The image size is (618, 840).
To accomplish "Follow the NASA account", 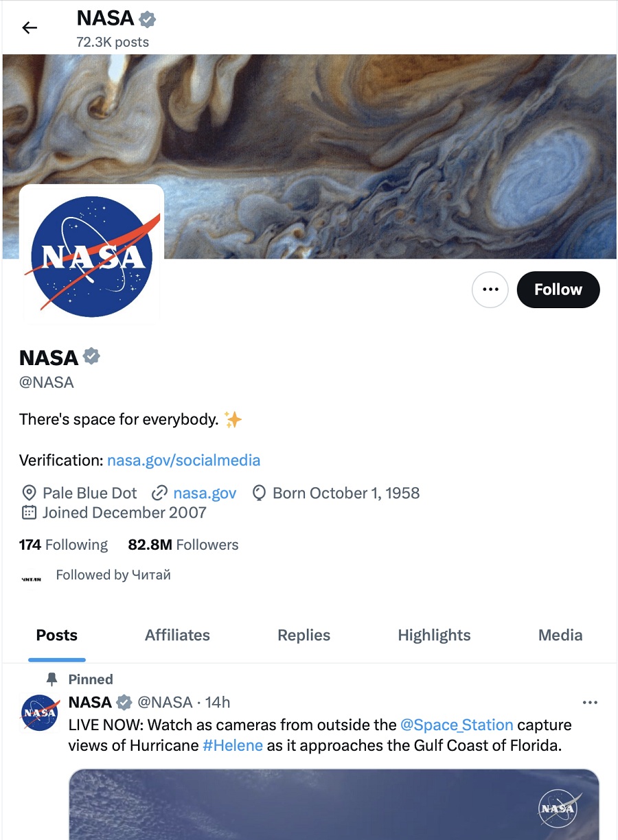I will [x=558, y=290].
